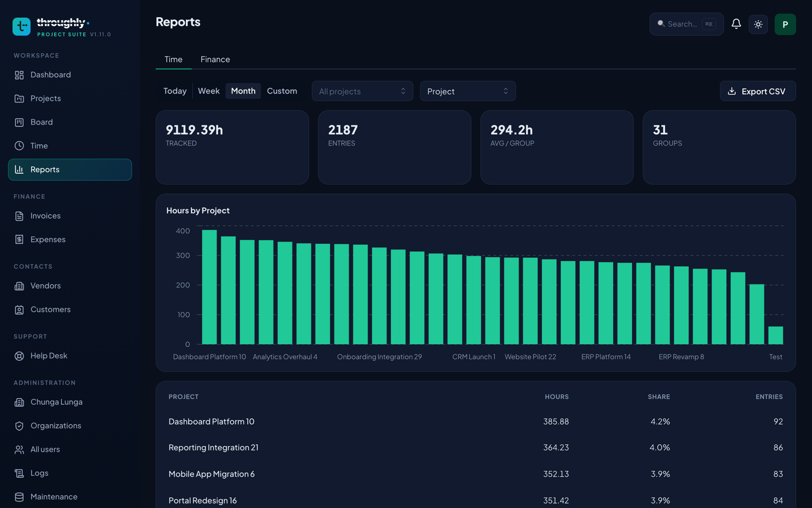The width and height of the screenshot is (812, 508).
Task: Click Hours by Project chart title
Action: pos(198,210)
